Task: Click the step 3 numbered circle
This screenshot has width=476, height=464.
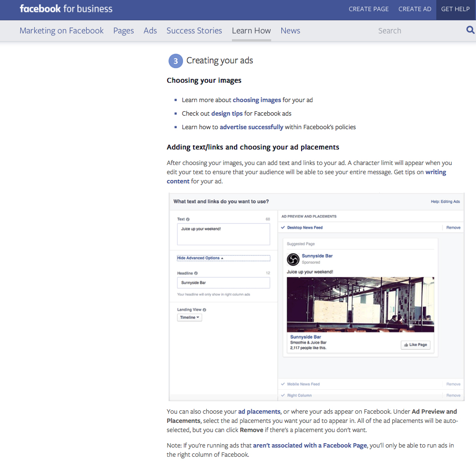Action: 175,61
